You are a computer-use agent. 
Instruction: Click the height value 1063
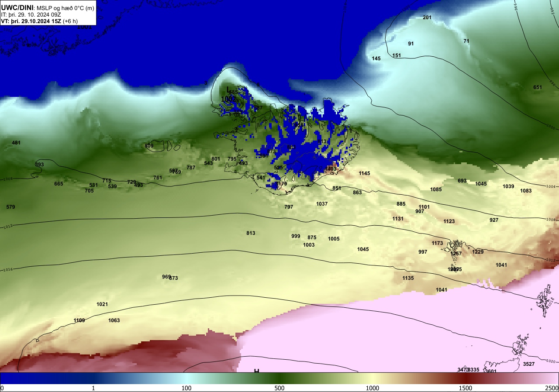coord(114,320)
